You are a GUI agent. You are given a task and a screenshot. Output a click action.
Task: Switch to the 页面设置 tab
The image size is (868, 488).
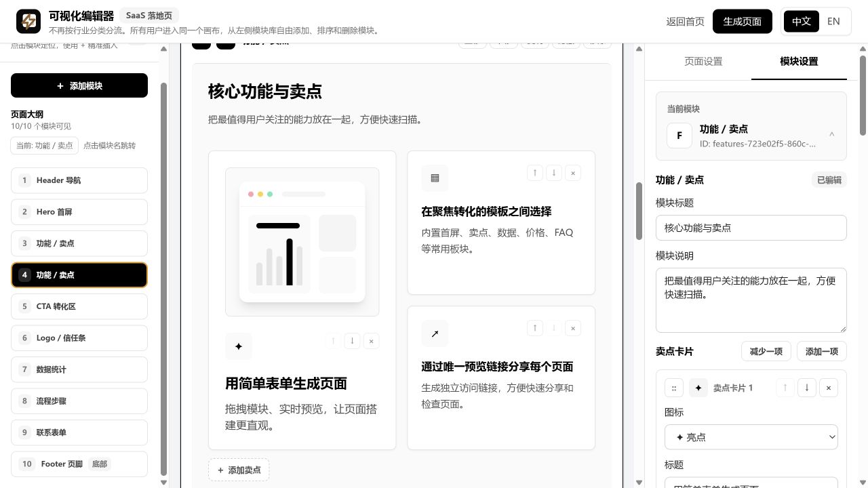(703, 61)
